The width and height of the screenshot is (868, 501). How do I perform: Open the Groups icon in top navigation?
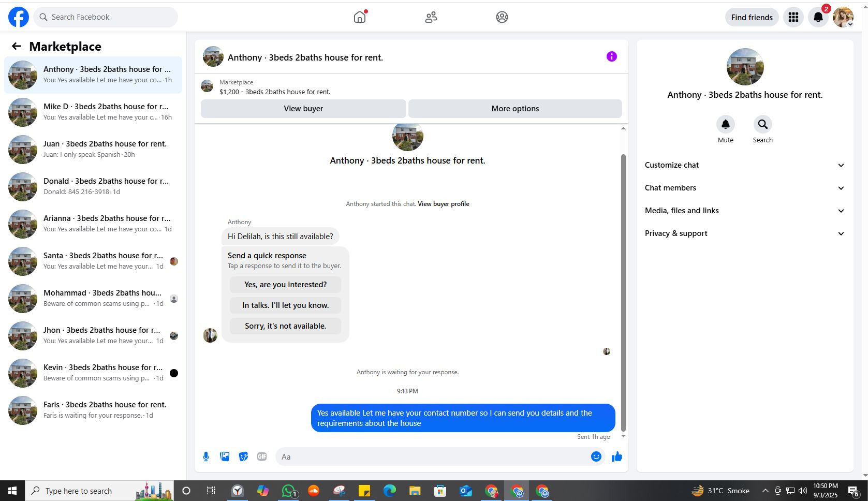pos(502,17)
